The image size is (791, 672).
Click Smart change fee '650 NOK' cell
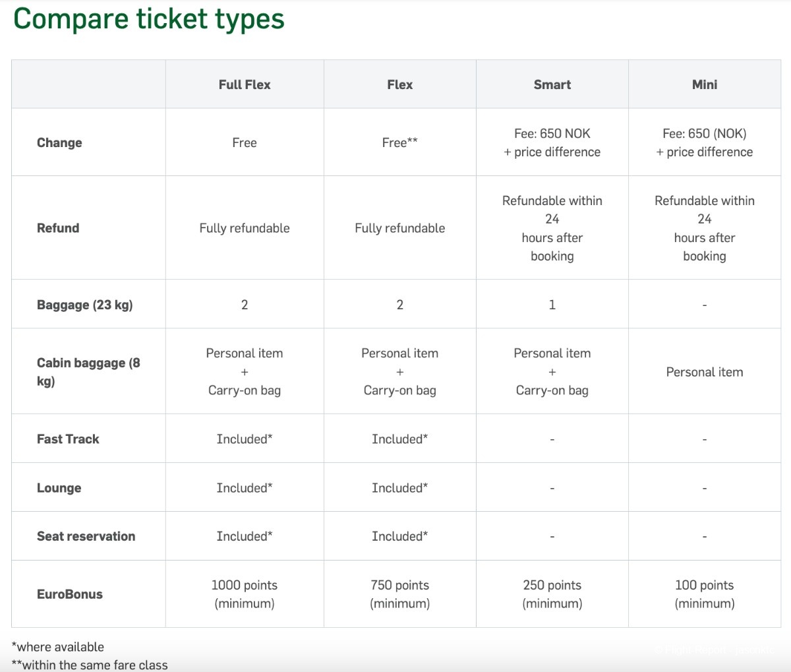552,142
